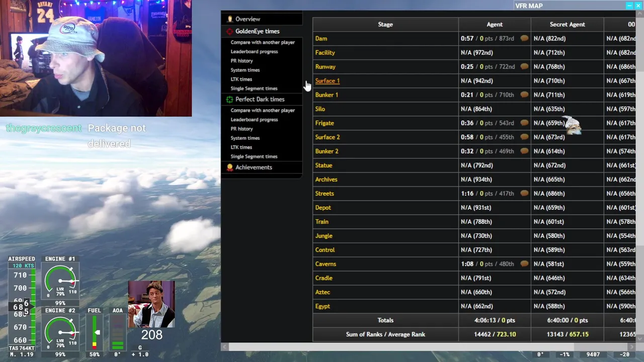The height and width of the screenshot is (362, 644).
Task: Click the trophy icon beside Achievements
Action: (230, 167)
